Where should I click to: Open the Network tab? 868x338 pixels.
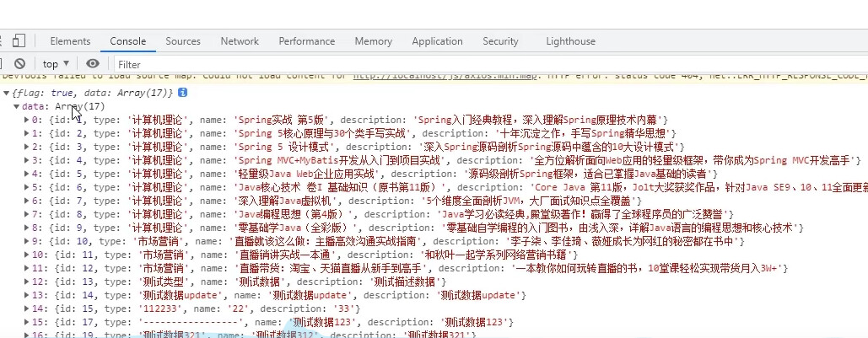(240, 41)
